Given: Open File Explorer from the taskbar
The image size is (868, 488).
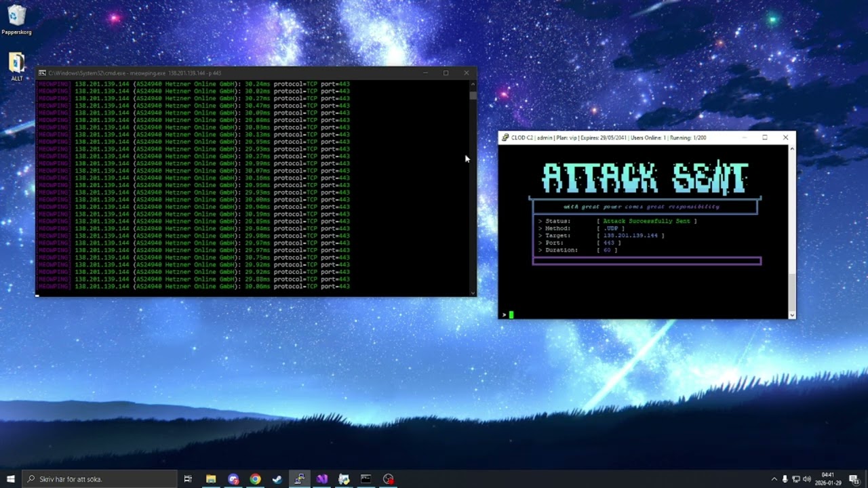Looking at the screenshot, I should pyautogui.click(x=211, y=479).
